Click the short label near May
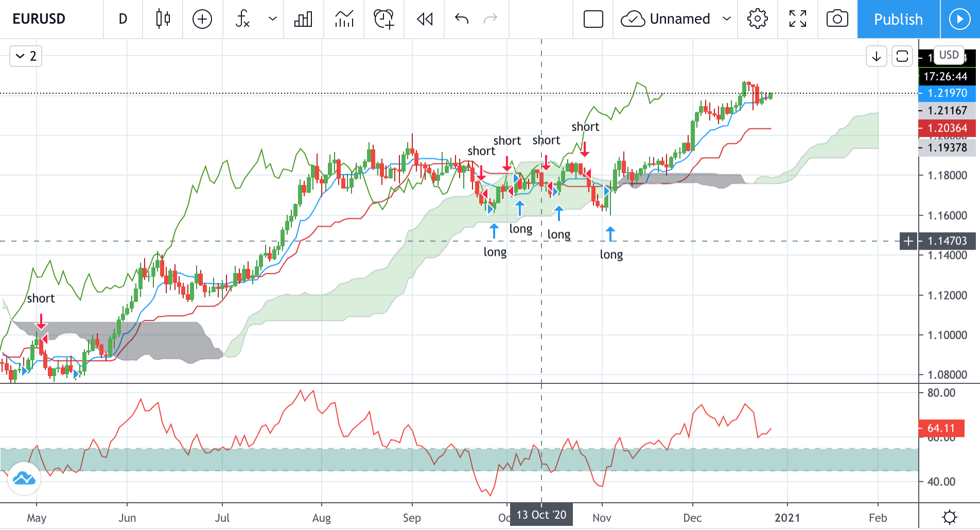The width and height of the screenshot is (980, 530). (x=41, y=298)
